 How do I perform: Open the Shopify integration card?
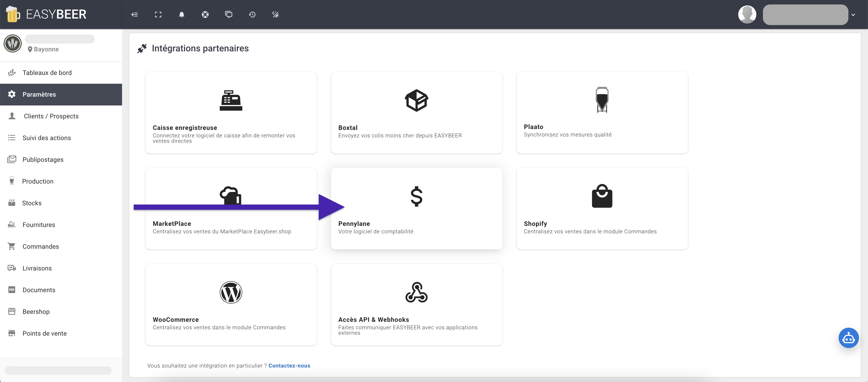(602, 209)
